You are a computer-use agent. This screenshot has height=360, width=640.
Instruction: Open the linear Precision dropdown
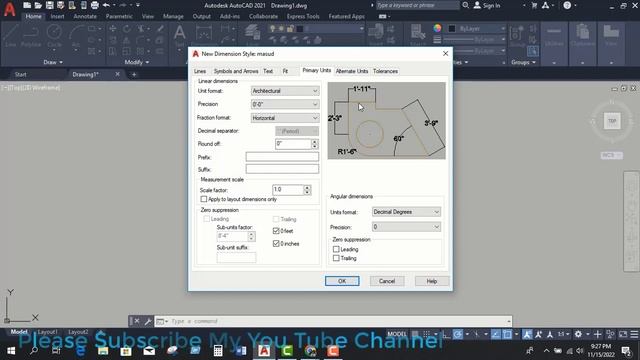point(285,104)
